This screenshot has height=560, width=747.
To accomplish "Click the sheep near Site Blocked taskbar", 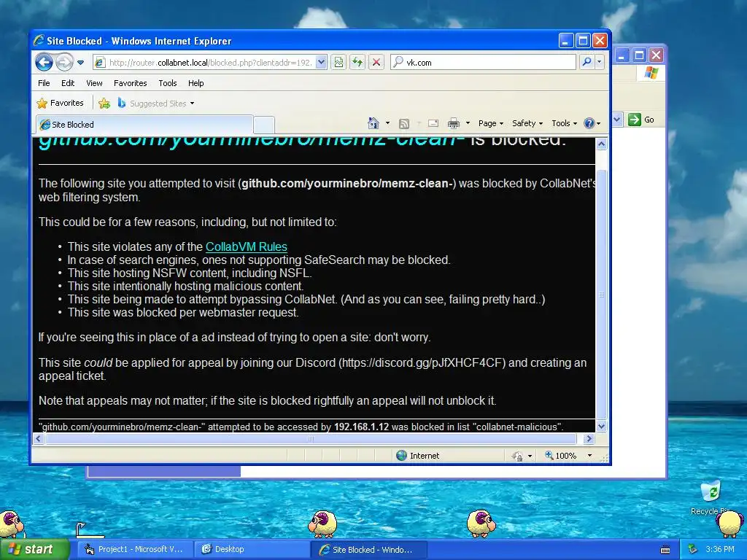I will coord(481,524).
